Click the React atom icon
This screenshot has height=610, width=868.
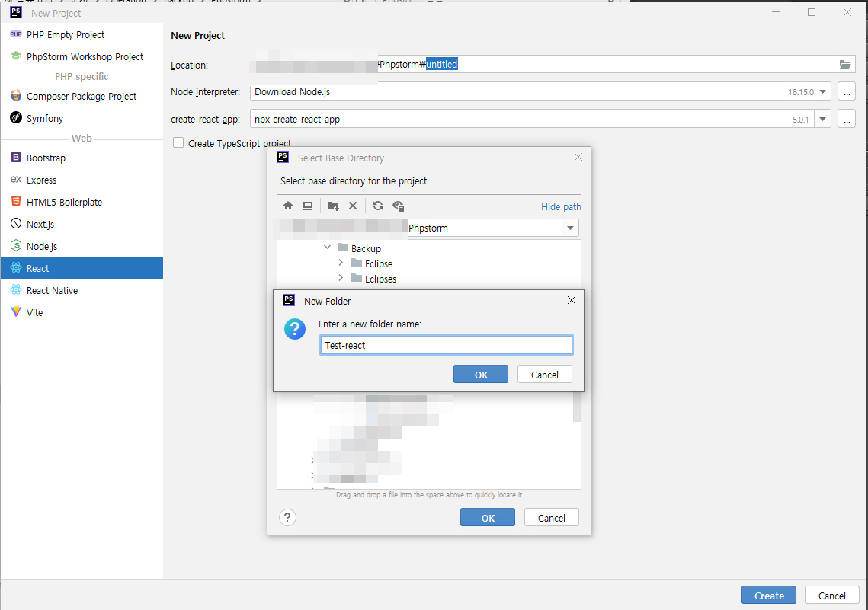16,267
